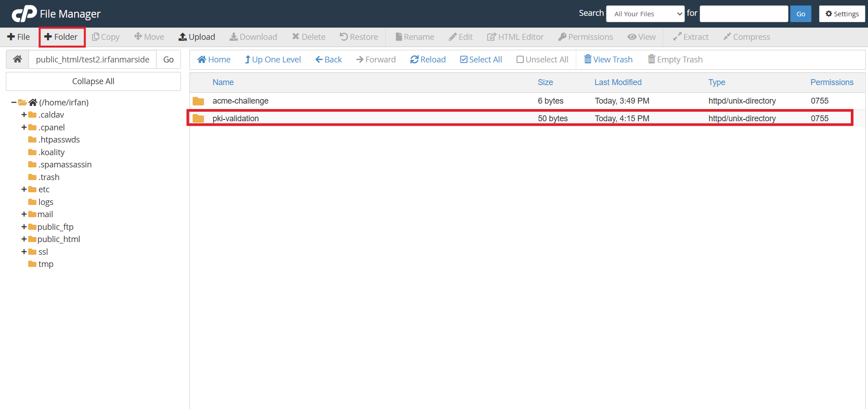
Task: Expand the mail tree folder
Action: pos(24,214)
